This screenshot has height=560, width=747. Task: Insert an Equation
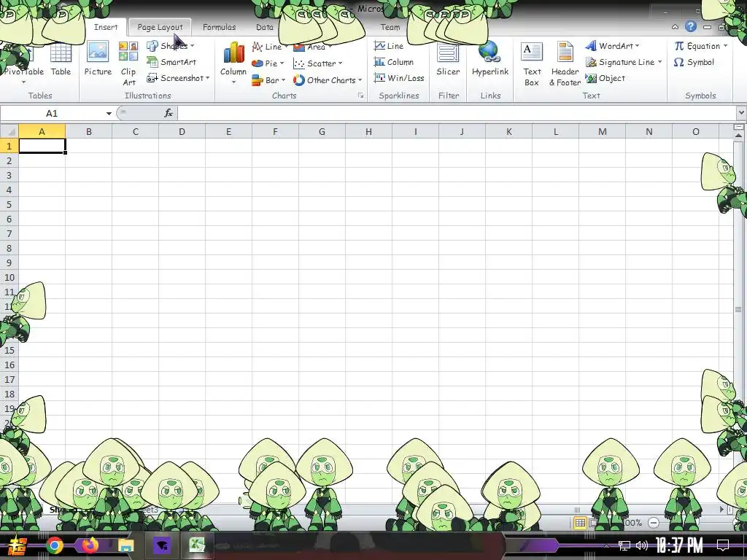701,46
